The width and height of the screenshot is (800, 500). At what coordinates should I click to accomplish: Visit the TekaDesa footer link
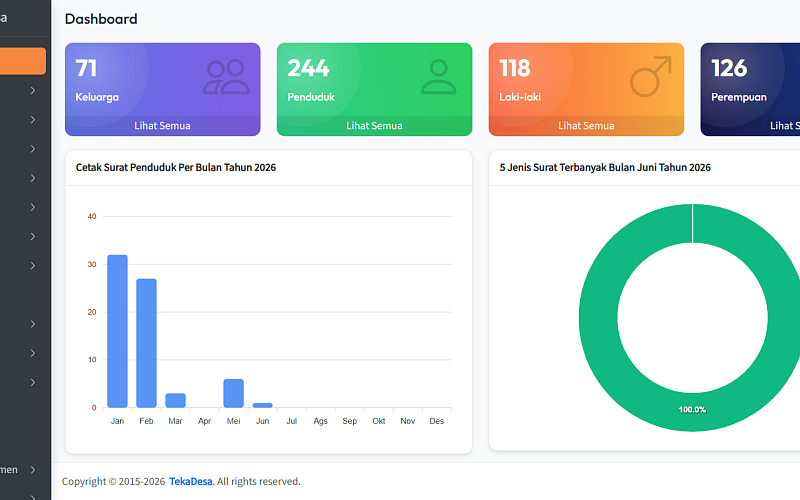tap(191, 481)
